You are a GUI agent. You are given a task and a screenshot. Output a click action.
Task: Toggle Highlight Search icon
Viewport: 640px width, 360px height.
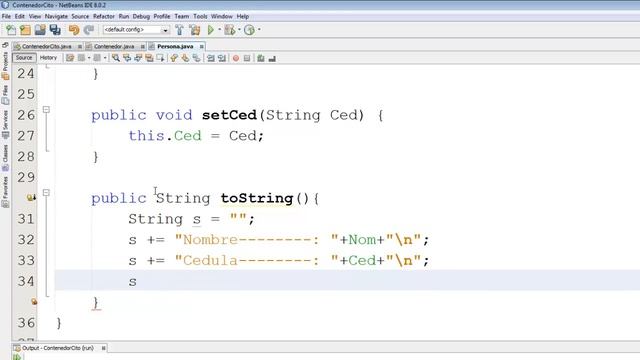tap(149, 58)
